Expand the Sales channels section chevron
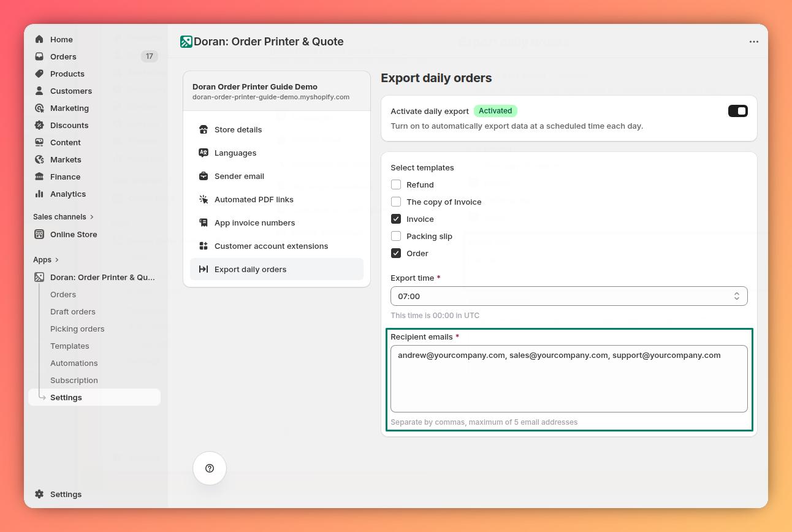 click(92, 217)
